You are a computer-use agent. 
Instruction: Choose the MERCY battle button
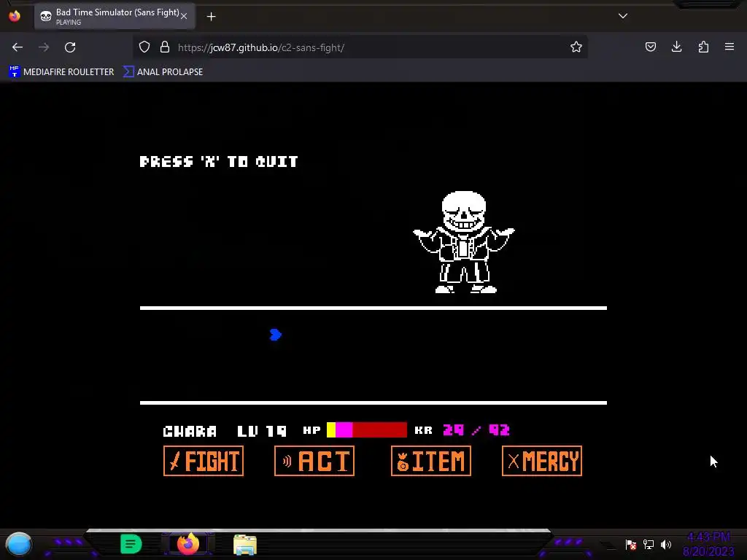click(542, 461)
